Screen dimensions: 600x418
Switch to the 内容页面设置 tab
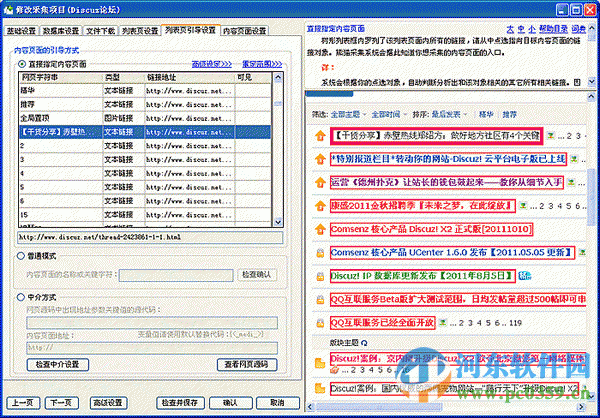pos(245,31)
